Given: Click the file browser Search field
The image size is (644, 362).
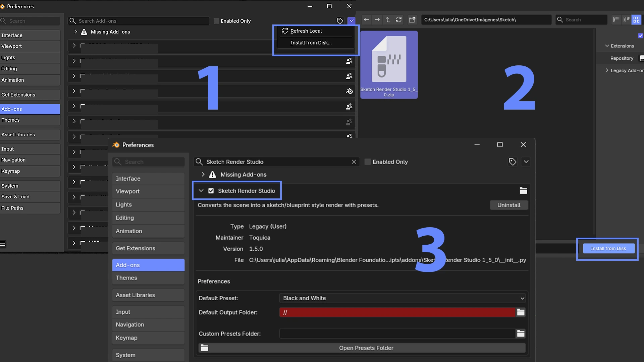Looking at the screenshot, I should point(581,20).
